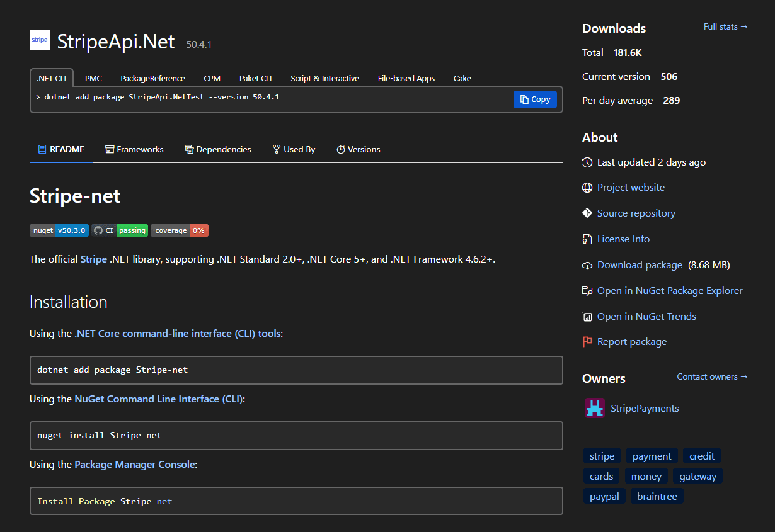Copy the dotnet add package command
This screenshot has height=532, width=775.
click(535, 99)
